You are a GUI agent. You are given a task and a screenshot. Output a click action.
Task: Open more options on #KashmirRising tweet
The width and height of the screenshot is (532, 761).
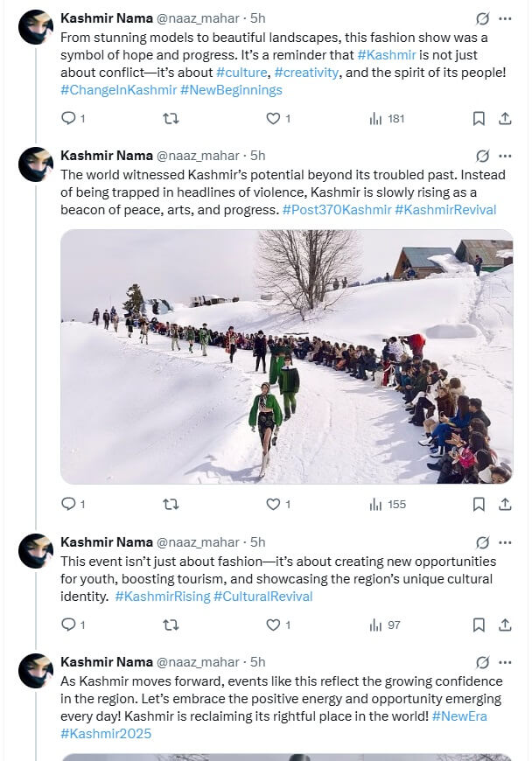505,542
